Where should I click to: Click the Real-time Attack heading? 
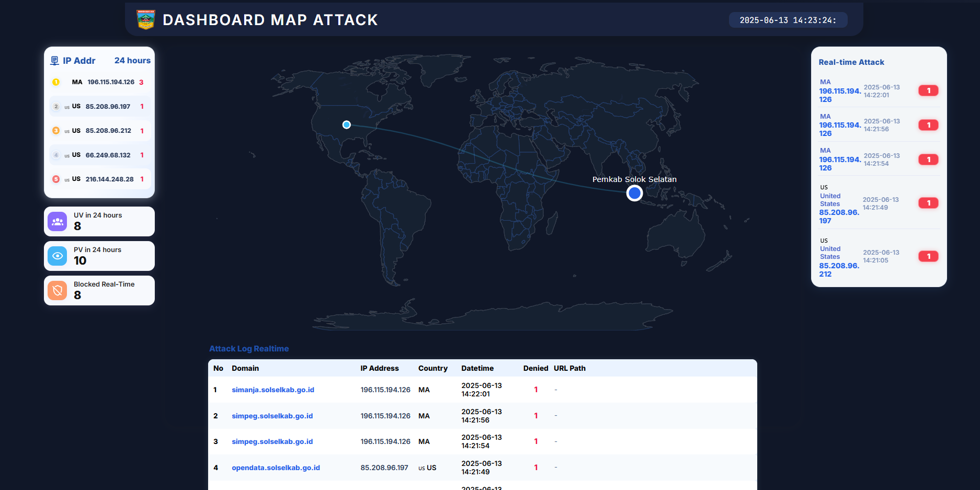(x=851, y=62)
